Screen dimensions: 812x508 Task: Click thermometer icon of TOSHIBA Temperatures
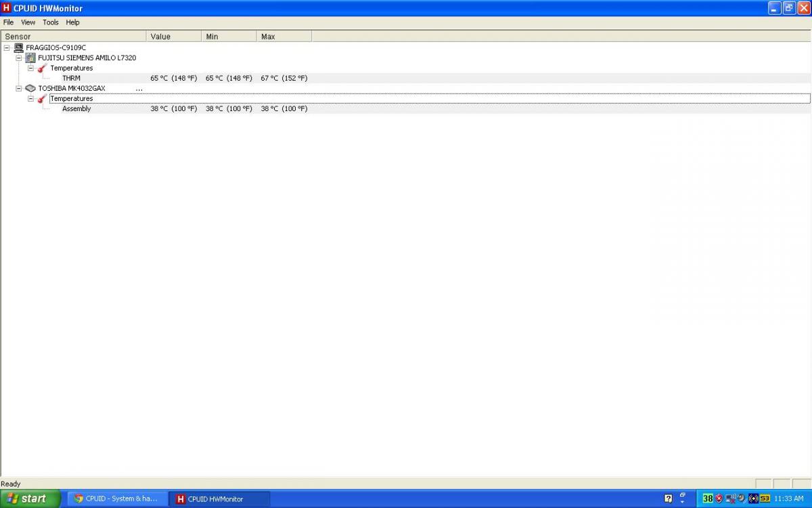[x=43, y=98]
